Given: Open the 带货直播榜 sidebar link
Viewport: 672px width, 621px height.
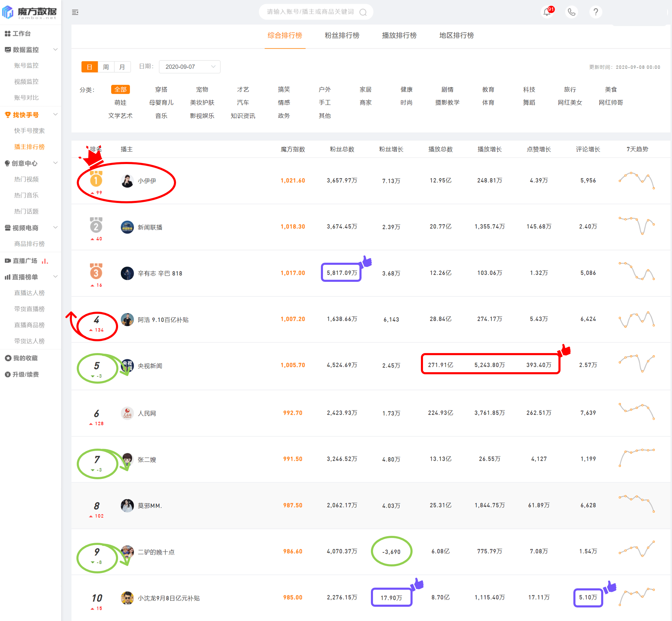Looking at the screenshot, I should point(29,309).
